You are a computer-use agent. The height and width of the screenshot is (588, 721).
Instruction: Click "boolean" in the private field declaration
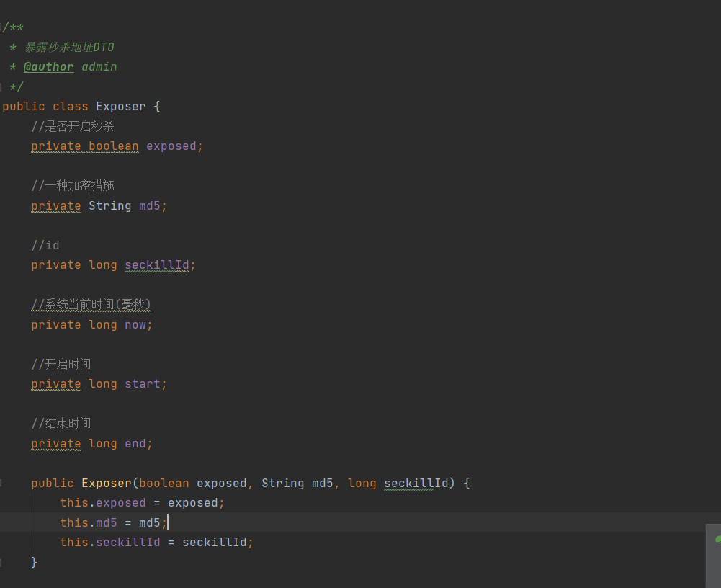(114, 146)
